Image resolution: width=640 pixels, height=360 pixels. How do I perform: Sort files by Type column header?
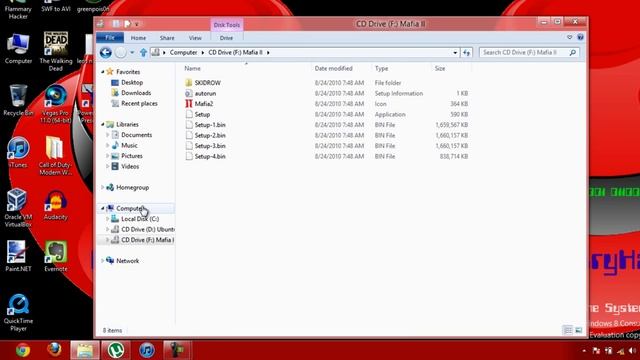[x=402, y=69]
